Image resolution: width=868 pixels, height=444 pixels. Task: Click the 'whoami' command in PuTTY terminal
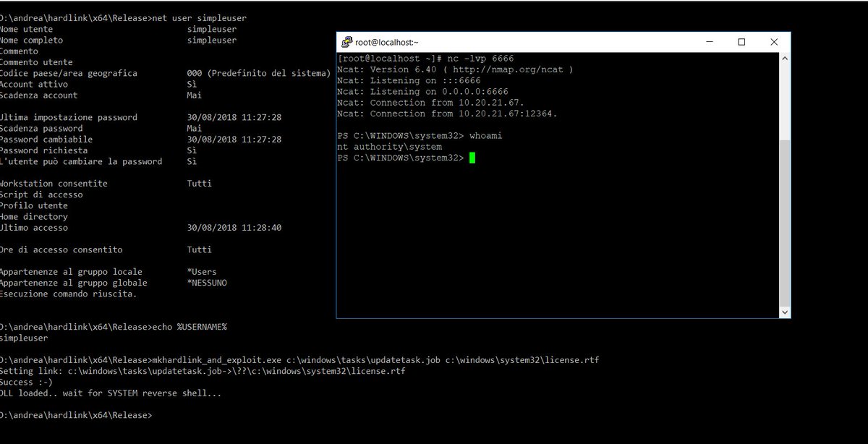[485, 136]
